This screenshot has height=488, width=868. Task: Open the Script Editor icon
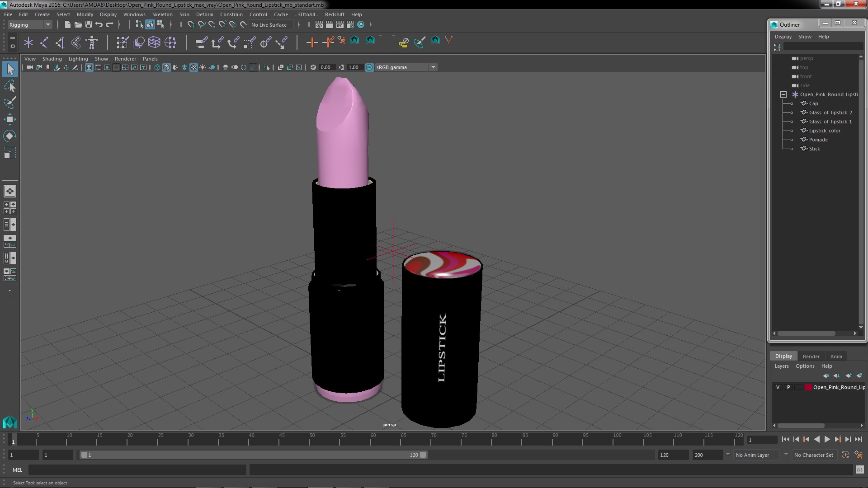(859, 470)
